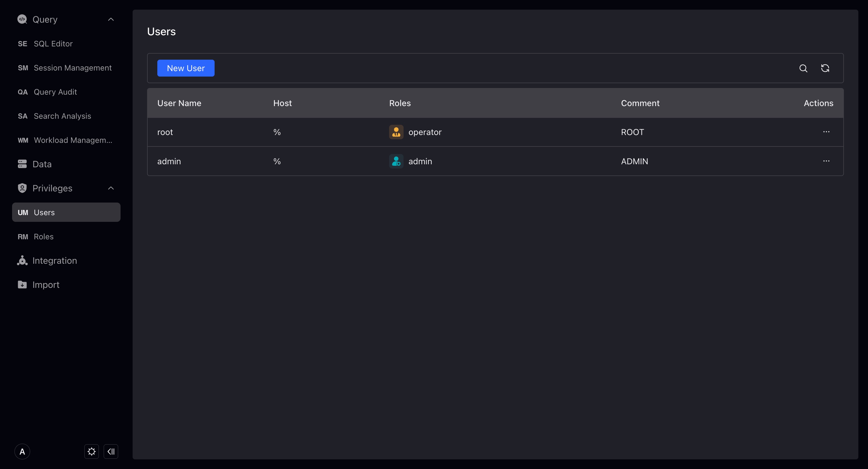This screenshot has width=868, height=469.
Task: Open Session Management page
Action: [x=72, y=68]
